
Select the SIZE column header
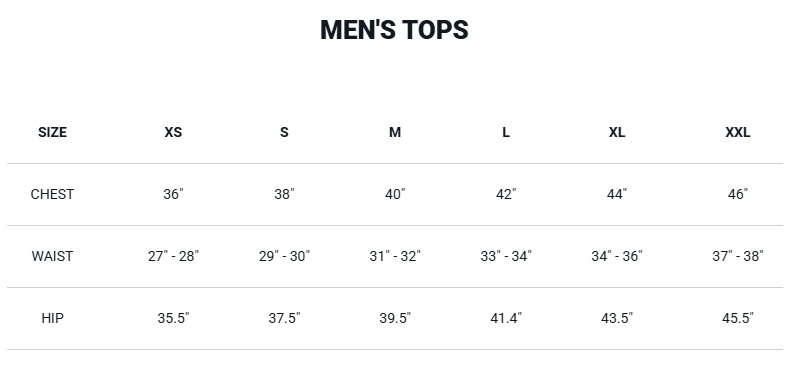(52, 132)
